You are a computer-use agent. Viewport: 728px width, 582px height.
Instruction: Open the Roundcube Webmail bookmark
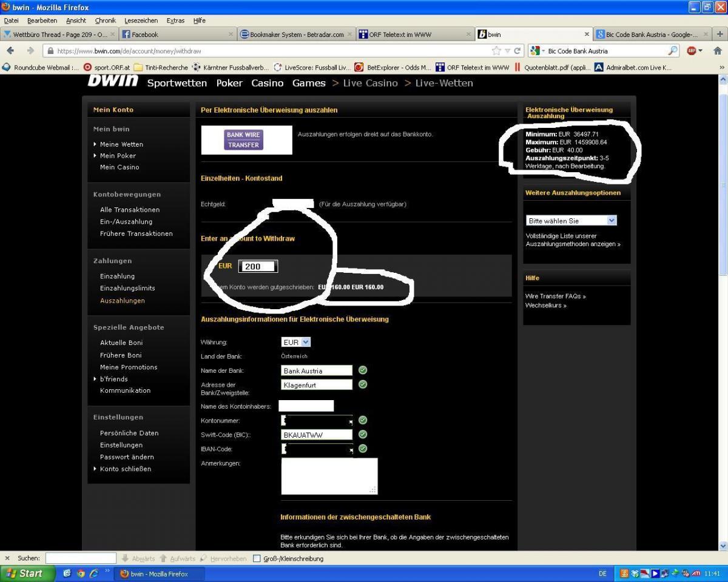point(41,67)
